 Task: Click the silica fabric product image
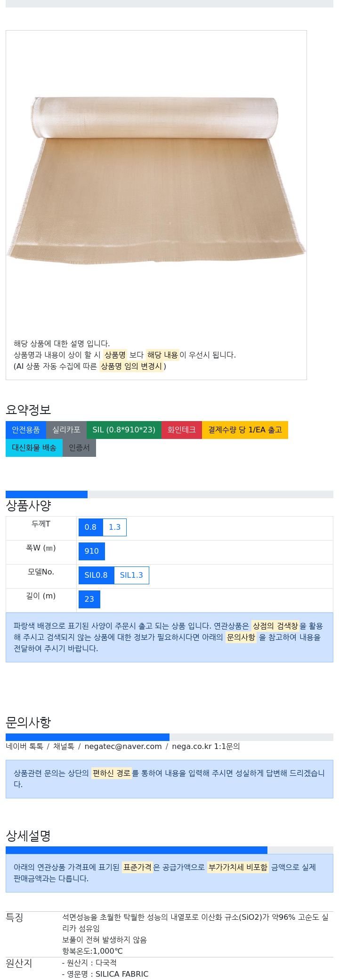click(156, 181)
